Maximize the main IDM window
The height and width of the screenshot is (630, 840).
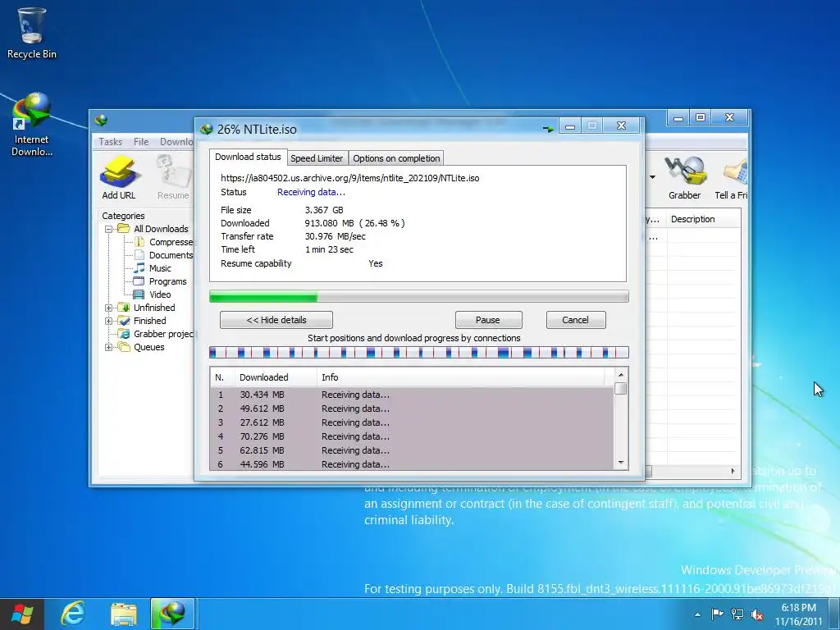coord(701,117)
